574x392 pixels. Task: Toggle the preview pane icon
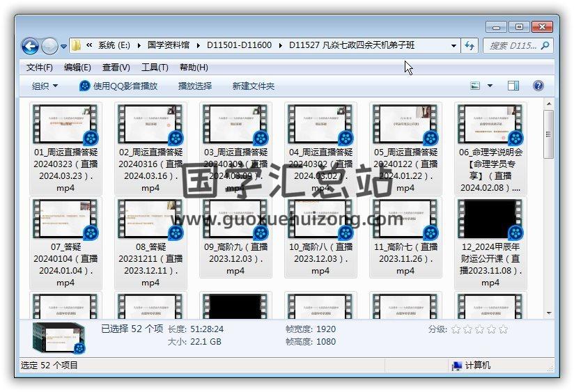tap(513, 86)
